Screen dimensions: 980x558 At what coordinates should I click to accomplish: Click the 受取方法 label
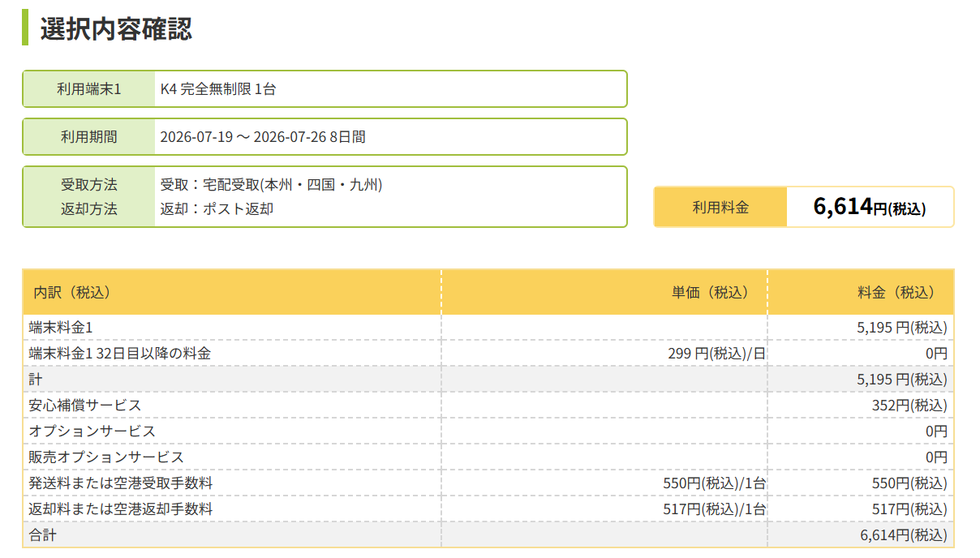(x=89, y=185)
